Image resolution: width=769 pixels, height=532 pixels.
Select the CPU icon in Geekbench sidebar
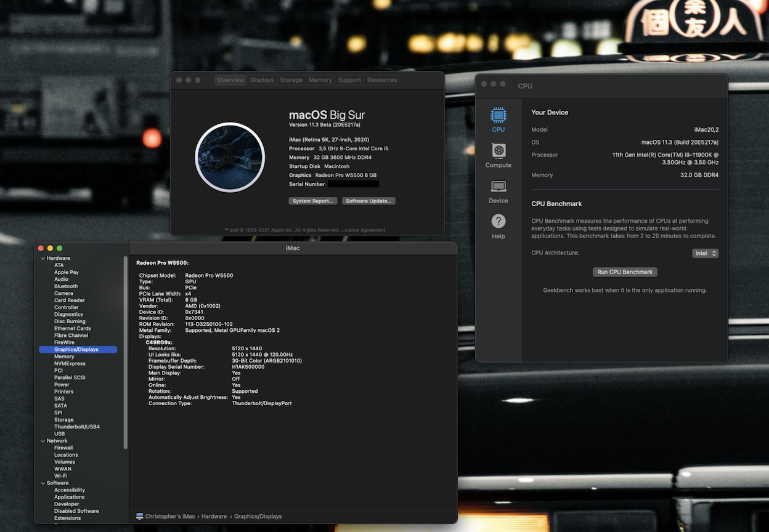pyautogui.click(x=498, y=115)
